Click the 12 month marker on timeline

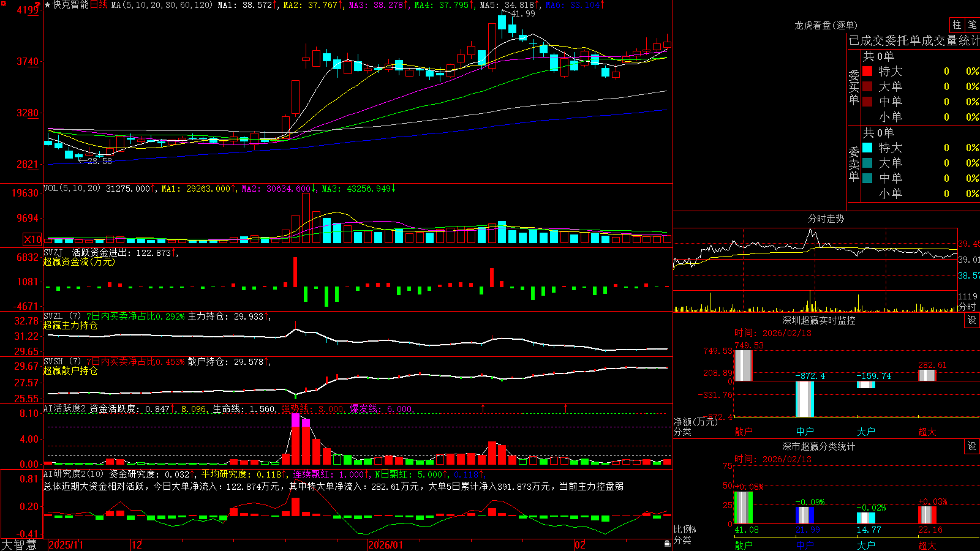click(x=137, y=545)
